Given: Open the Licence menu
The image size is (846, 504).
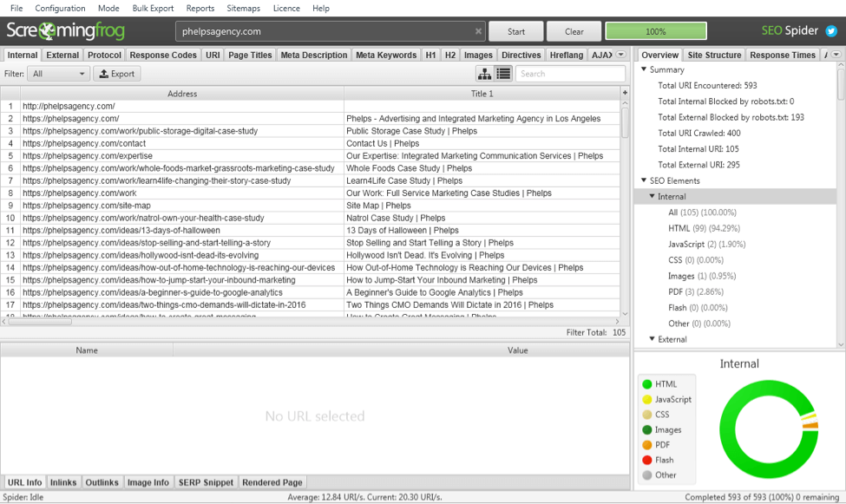Looking at the screenshot, I should click(x=286, y=8).
